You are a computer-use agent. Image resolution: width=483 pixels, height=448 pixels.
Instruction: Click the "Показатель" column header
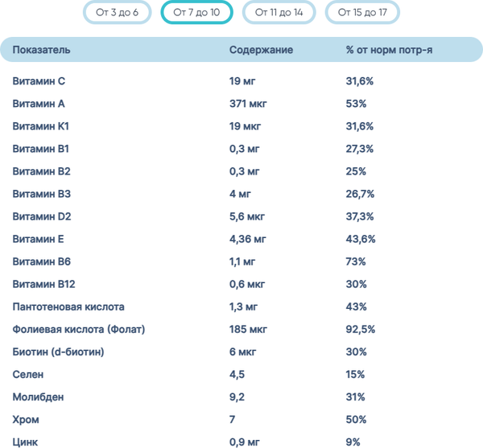(x=42, y=50)
